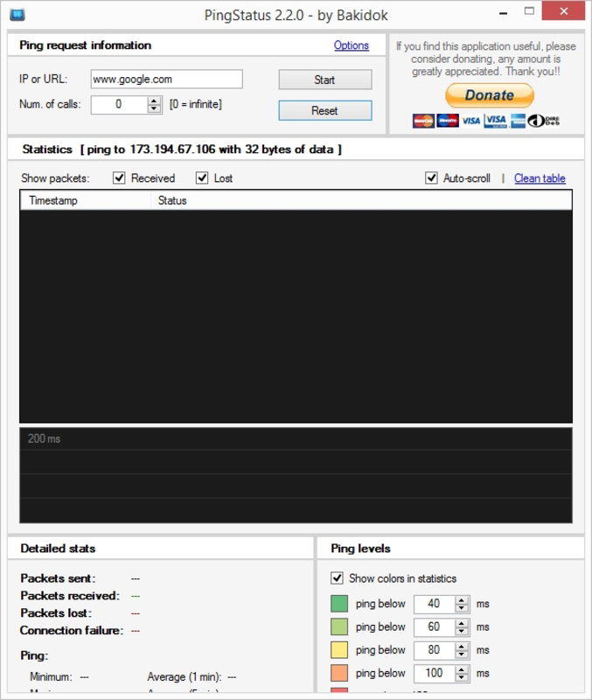Lower the 40 ms threshold with down arrow
Screen dimensions: 592x700
462,608
